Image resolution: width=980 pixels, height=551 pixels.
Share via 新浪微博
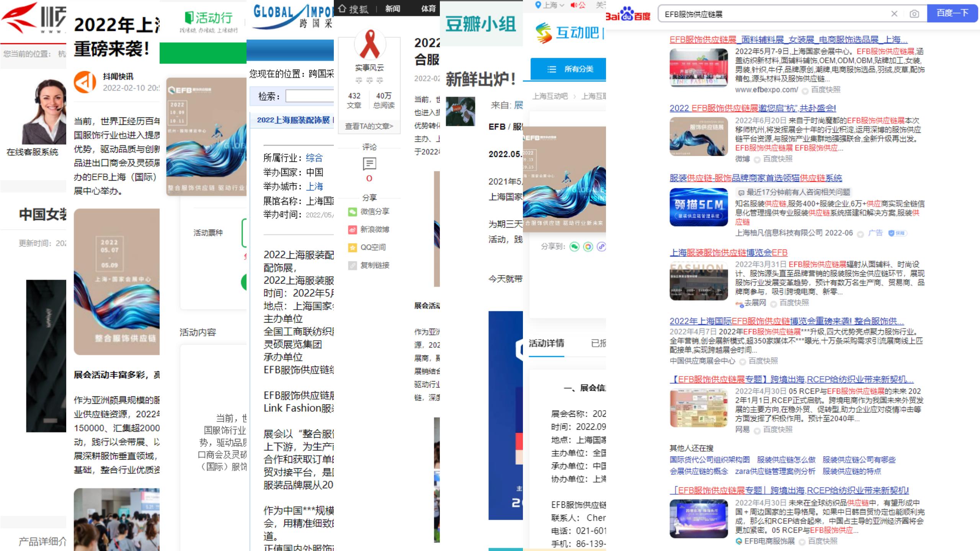[x=369, y=230]
